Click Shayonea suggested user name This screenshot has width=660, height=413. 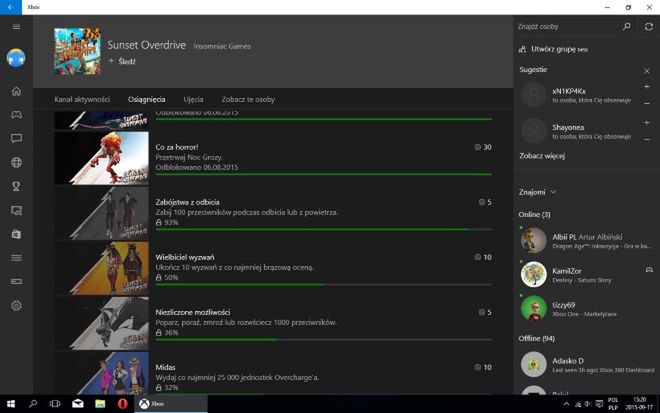click(568, 127)
